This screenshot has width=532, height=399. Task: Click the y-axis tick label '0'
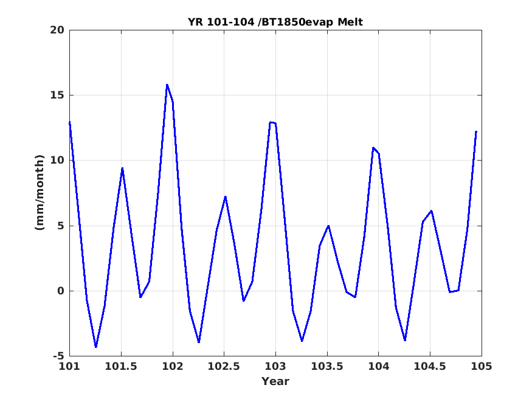pyautogui.click(x=61, y=291)
